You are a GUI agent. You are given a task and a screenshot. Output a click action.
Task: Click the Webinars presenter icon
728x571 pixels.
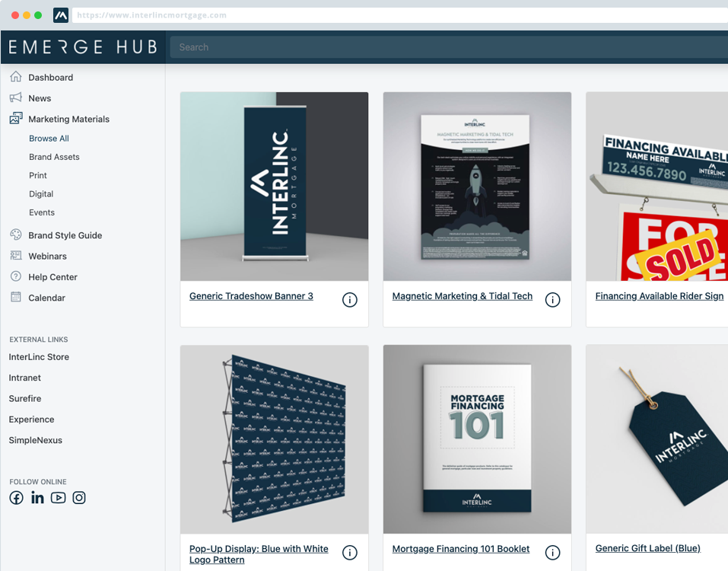coord(16,255)
